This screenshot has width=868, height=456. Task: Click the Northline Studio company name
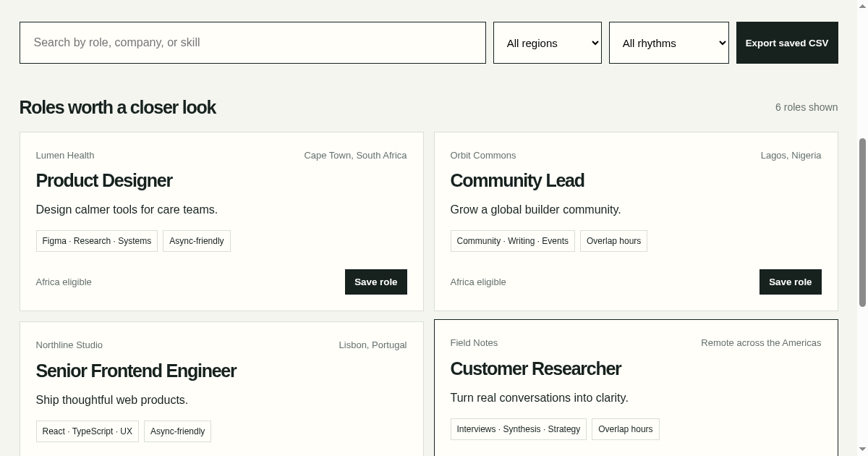(x=69, y=345)
